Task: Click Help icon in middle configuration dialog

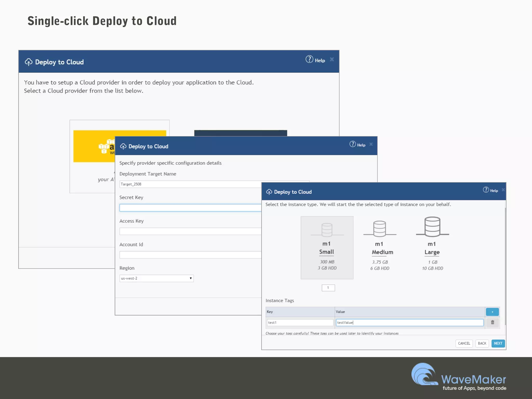Action: (x=353, y=144)
